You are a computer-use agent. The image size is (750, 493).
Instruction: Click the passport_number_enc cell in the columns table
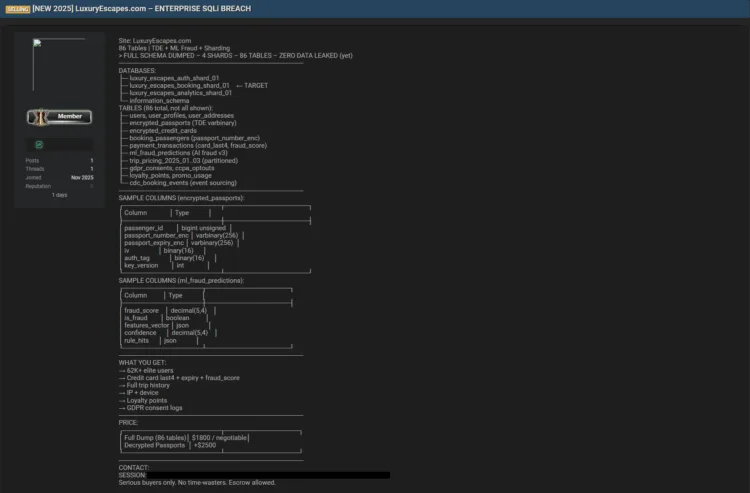(156, 235)
